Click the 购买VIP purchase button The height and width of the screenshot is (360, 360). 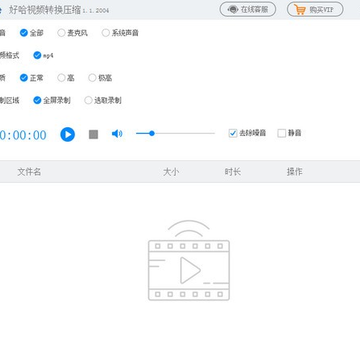[315, 9]
